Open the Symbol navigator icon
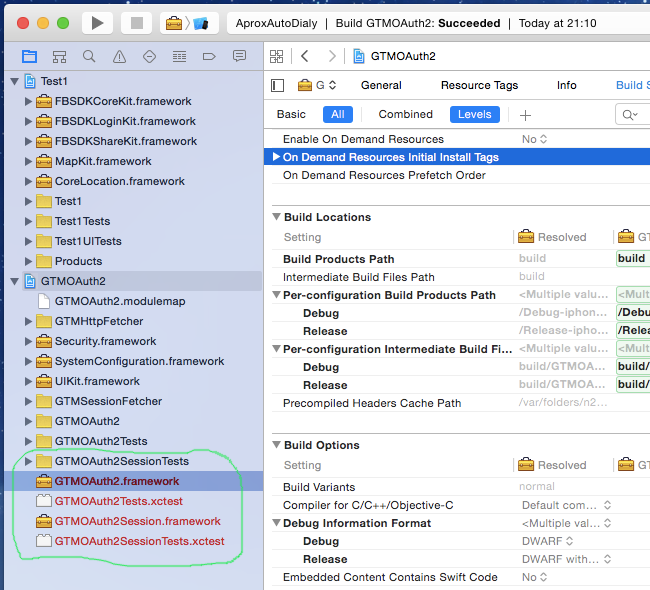Image resolution: width=650 pixels, height=590 pixels. (x=59, y=57)
